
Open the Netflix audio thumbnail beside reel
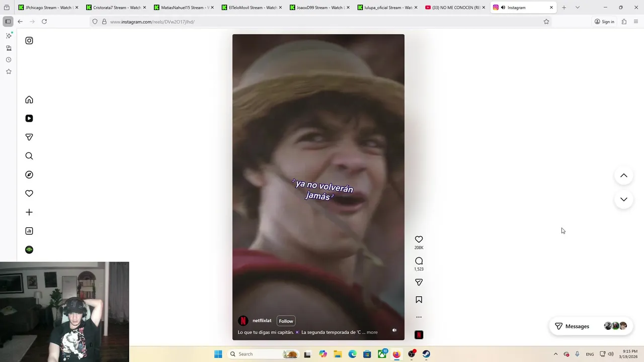[x=419, y=335]
